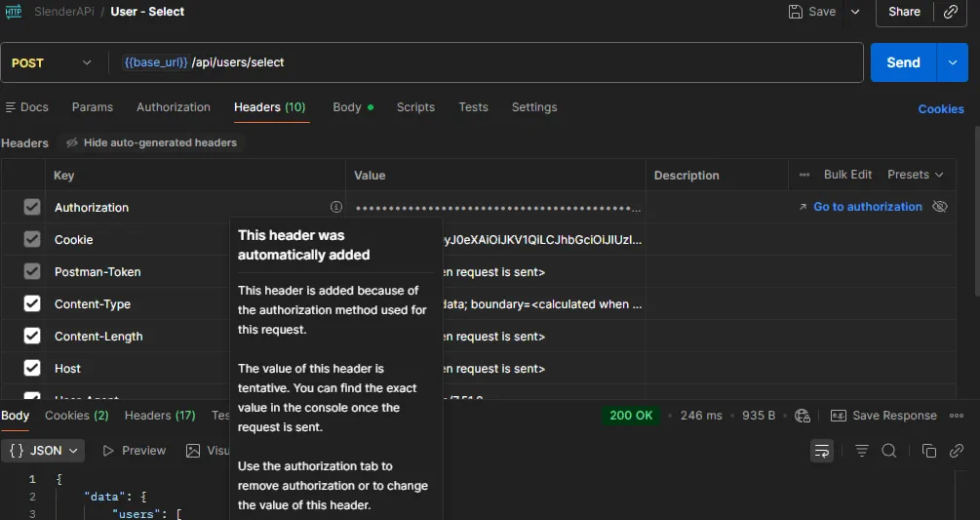Open the JSON format dropdown

pos(45,451)
